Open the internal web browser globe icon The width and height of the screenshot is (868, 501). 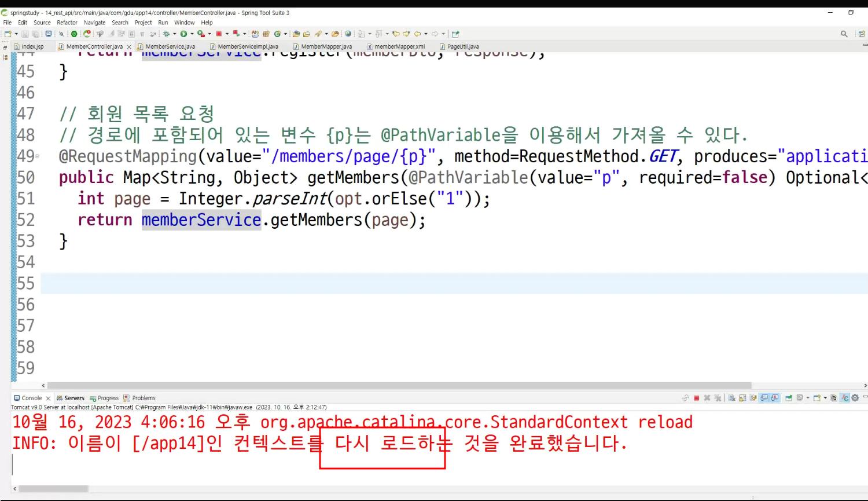348,34
